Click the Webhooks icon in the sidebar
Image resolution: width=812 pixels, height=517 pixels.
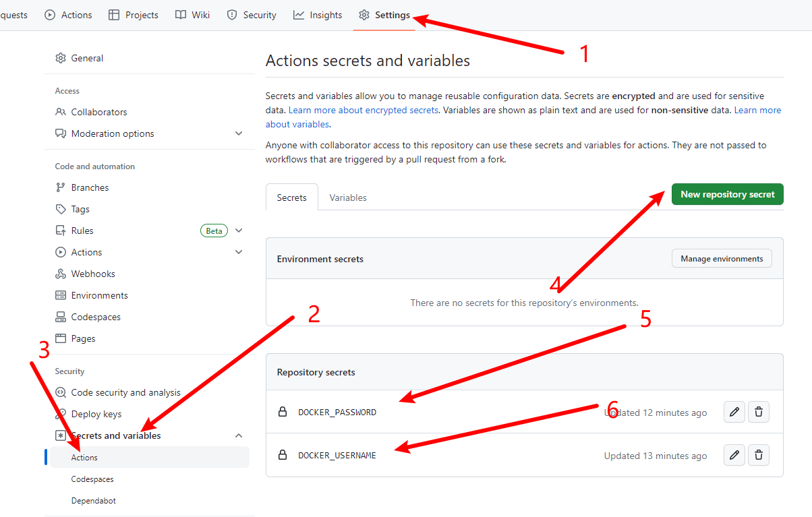tap(61, 274)
